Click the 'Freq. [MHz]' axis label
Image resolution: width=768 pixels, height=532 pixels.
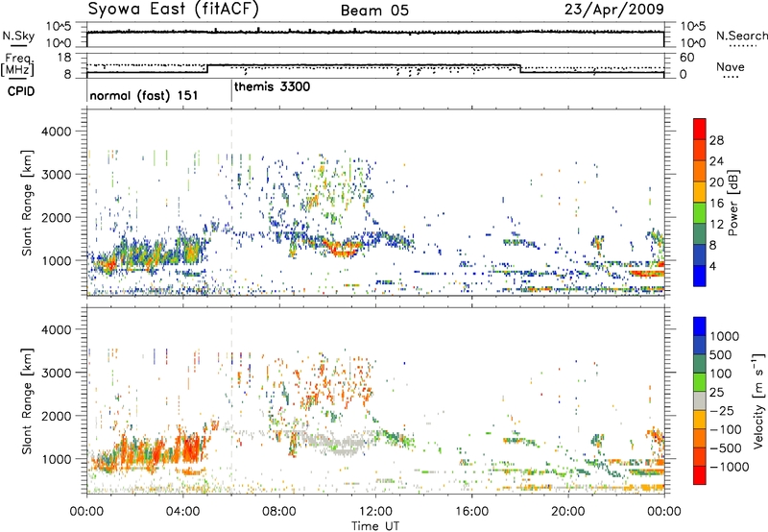17,64
